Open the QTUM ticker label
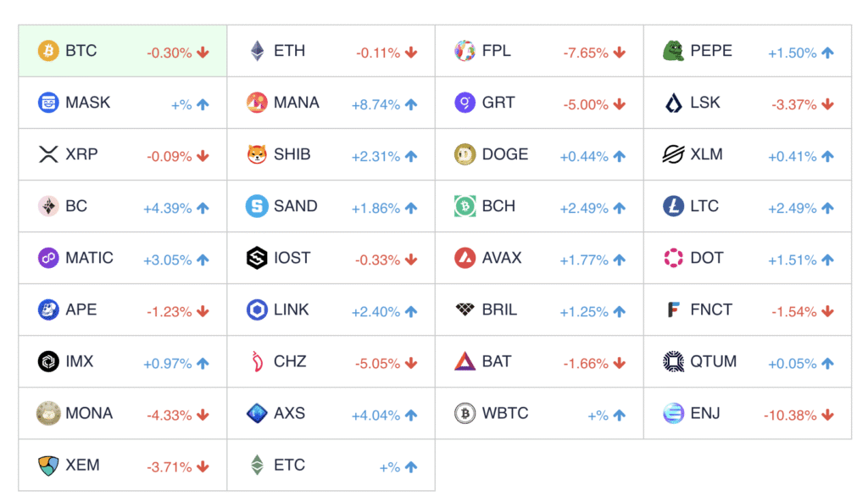Screen dimensions: 868x502 [713, 362]
